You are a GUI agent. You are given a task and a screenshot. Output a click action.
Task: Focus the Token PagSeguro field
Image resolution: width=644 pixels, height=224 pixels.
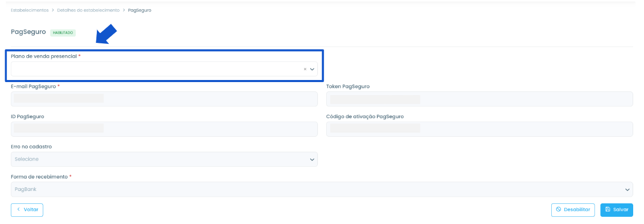click(480, 99)
